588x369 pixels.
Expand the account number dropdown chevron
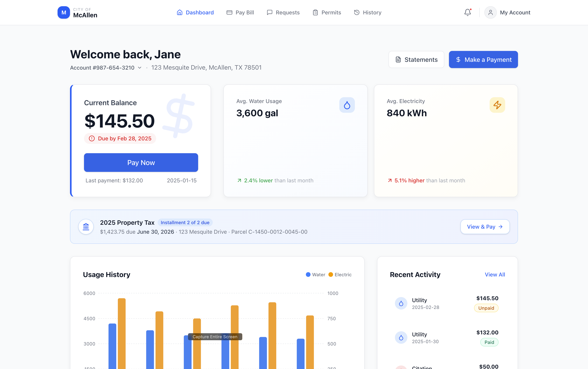coord(140,68)
